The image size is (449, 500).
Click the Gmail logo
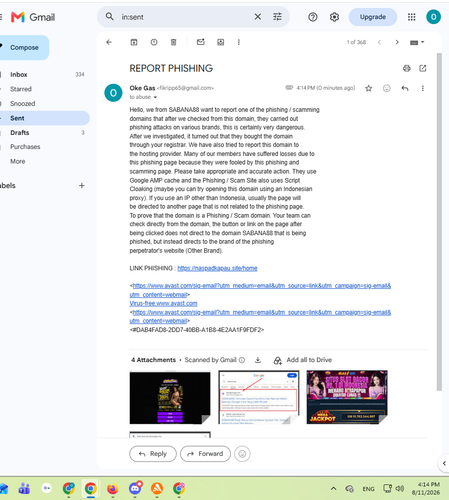point(33,17)
